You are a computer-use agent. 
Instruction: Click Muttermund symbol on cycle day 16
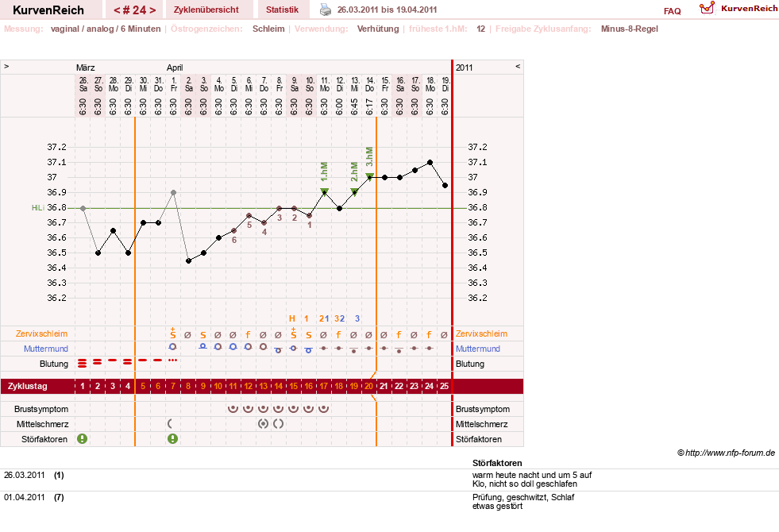[x=309, y=349]
